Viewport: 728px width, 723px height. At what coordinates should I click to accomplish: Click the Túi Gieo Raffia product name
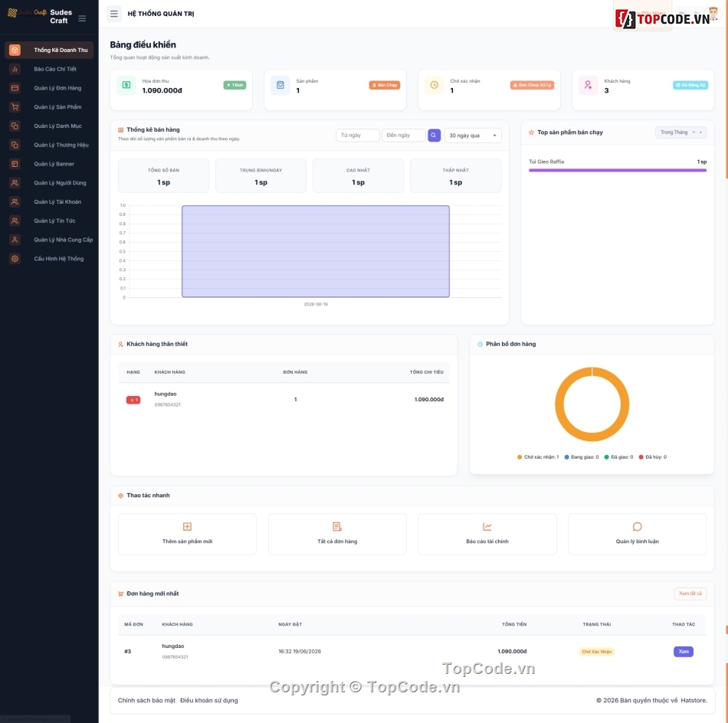click(546, 162)
